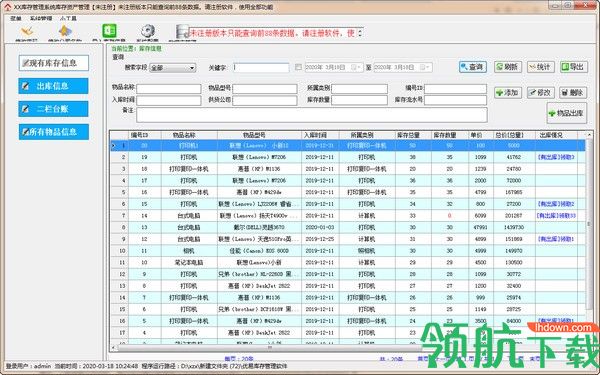Image resolution: width=600 pixels, height=375 pixels.
Task: Click the 入库时间 input field
Action: pos(168,100)
